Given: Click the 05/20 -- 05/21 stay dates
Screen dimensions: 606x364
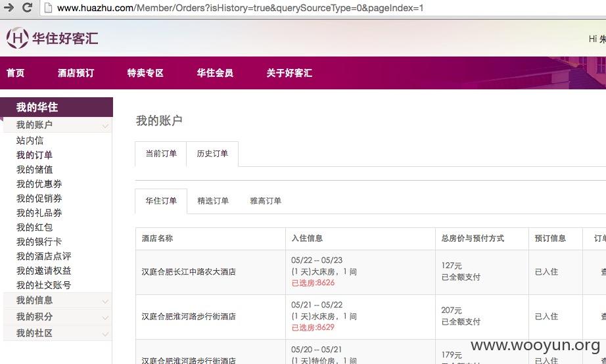Looking at the screenshot, I should pyautogui.click(x=317, y=350).
